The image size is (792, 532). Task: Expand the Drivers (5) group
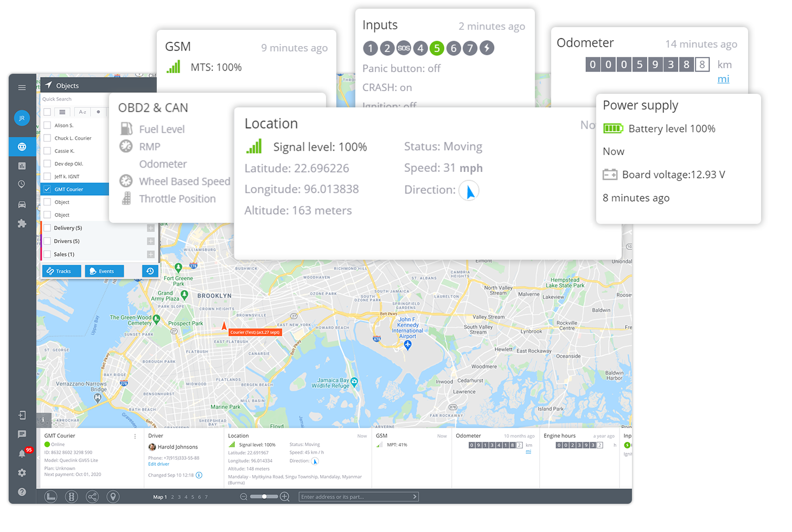(x=151, y=241)
